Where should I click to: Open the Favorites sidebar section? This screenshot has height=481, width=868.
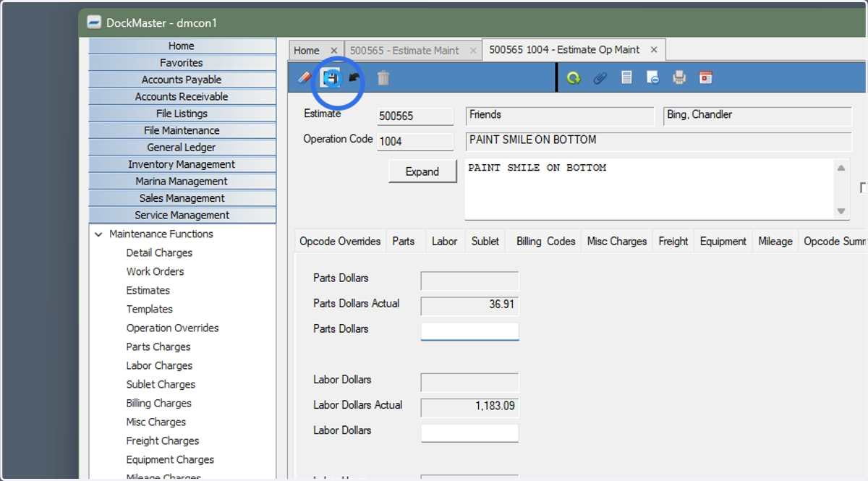click(182, 63)
